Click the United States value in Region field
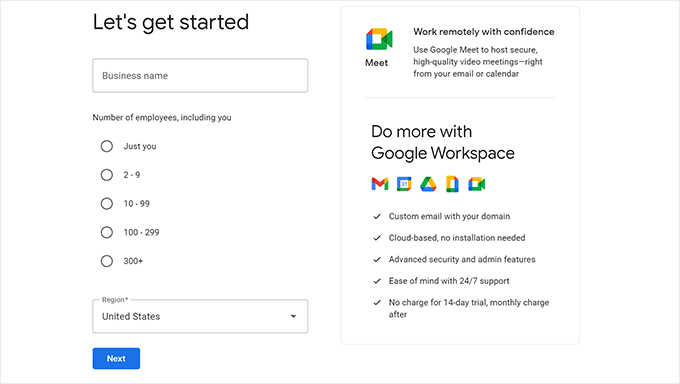The width and height of the screenshot is (680, 384). (131, 316)
